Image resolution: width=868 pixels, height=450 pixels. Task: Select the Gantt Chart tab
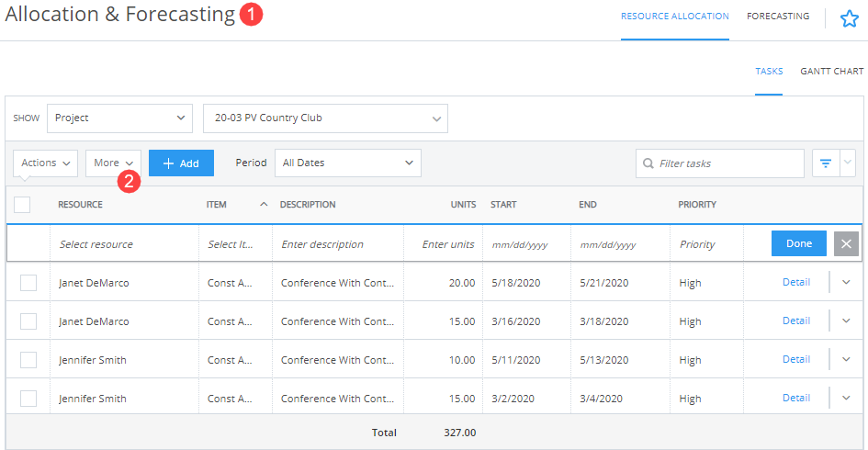(x=831, y=72)
